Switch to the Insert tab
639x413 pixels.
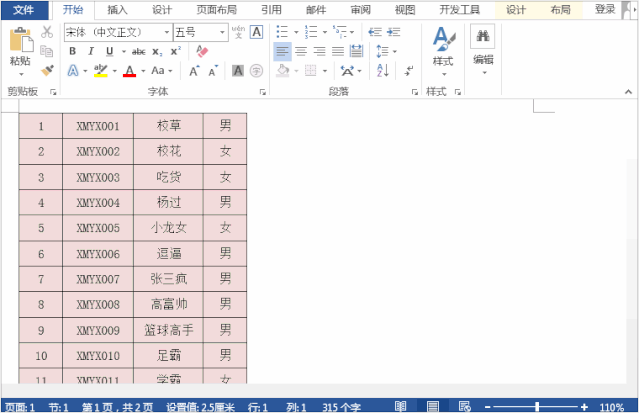[117, 10]
